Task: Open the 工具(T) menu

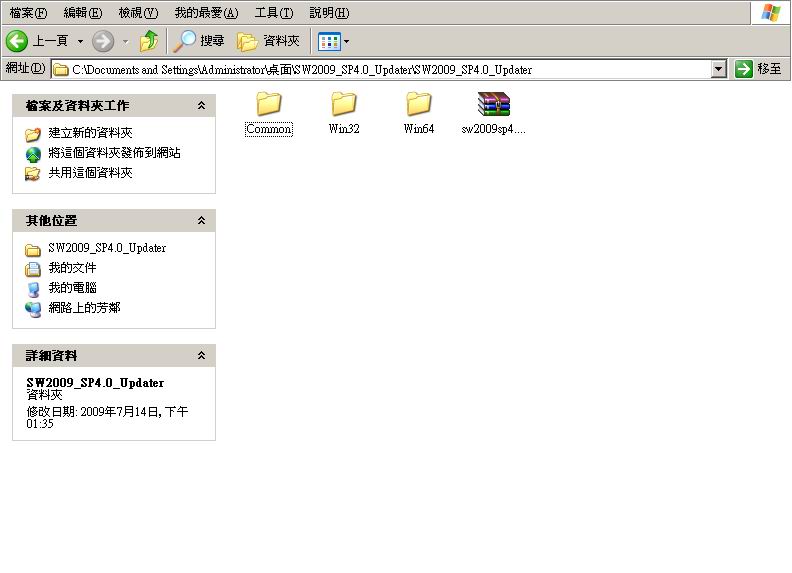Action: (274, 13)
